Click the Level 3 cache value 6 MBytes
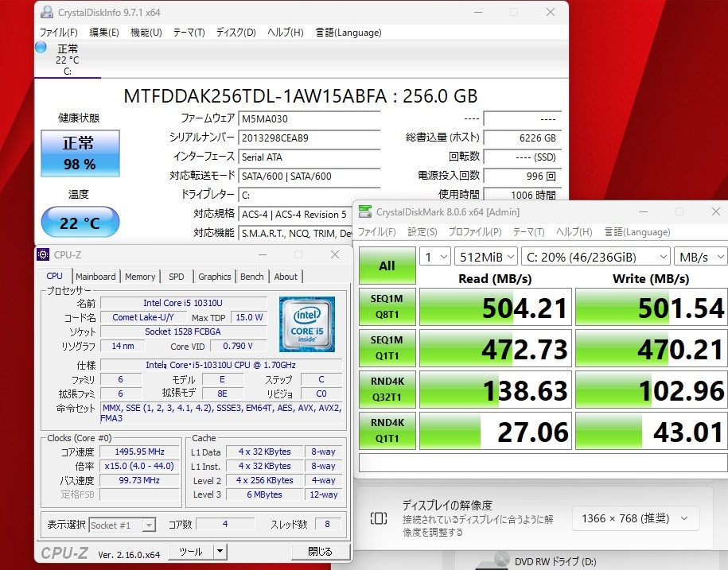This screenshot has height=570, width=728. (265, 494)
